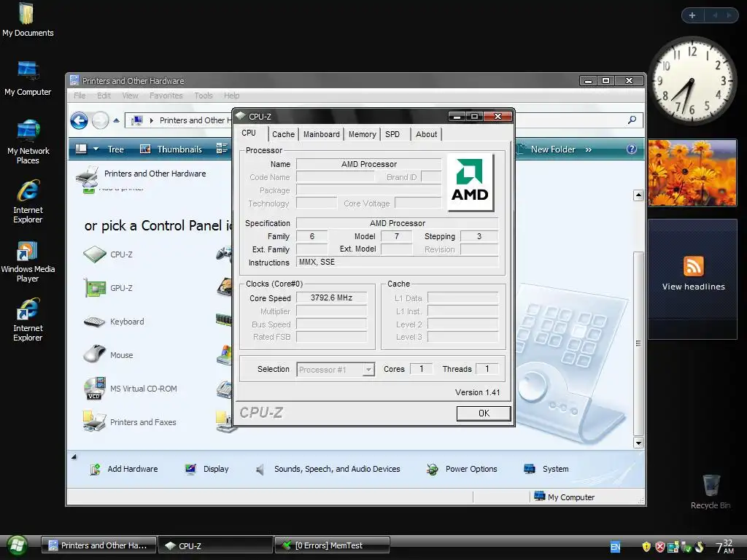
Task: Select the Thumbnails view toolbar button
Action: coord(171,149)
